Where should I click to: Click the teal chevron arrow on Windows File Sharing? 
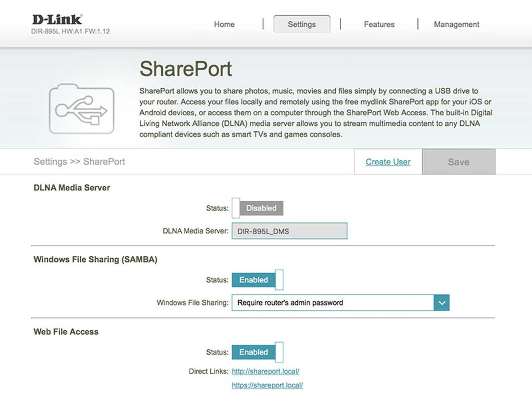click(441, 303)
